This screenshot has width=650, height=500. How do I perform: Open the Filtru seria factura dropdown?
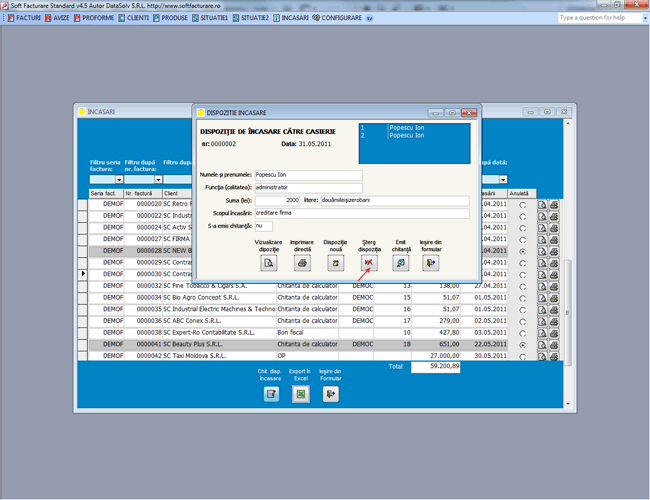pos(119,180)
